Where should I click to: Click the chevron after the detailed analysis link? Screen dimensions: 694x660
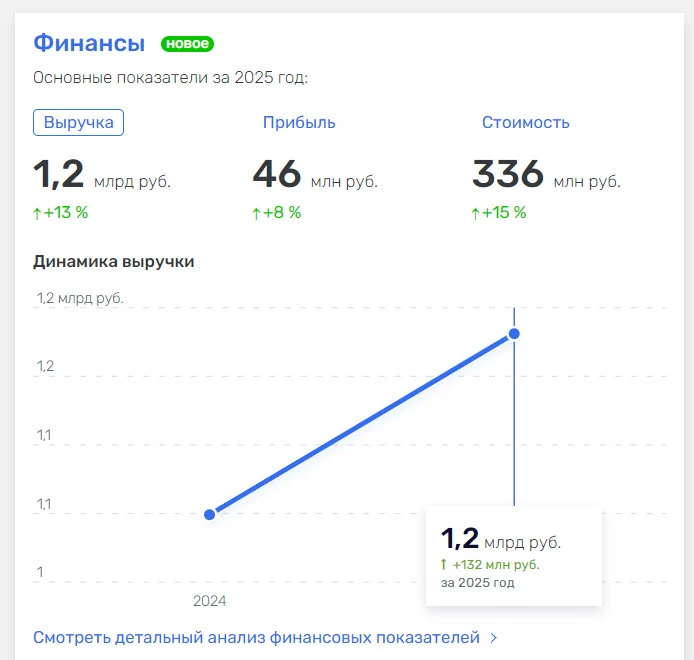tap(494, 637)
